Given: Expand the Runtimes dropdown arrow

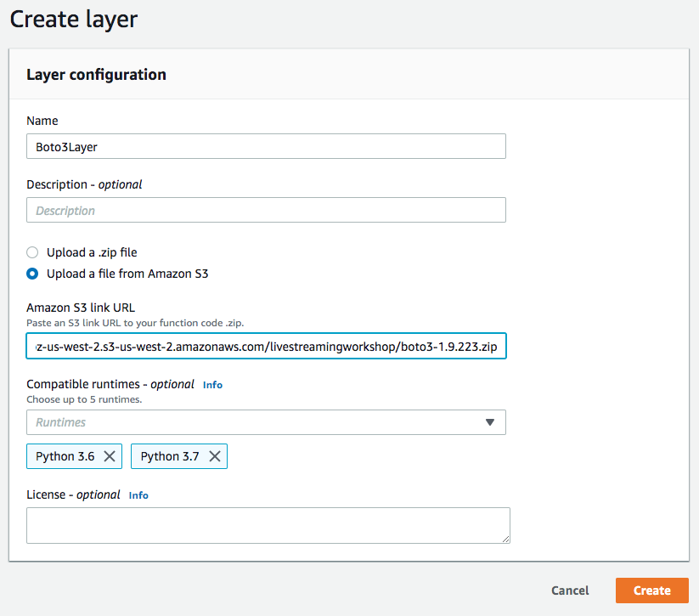Looking at the screenshot, I should [490, 422].
